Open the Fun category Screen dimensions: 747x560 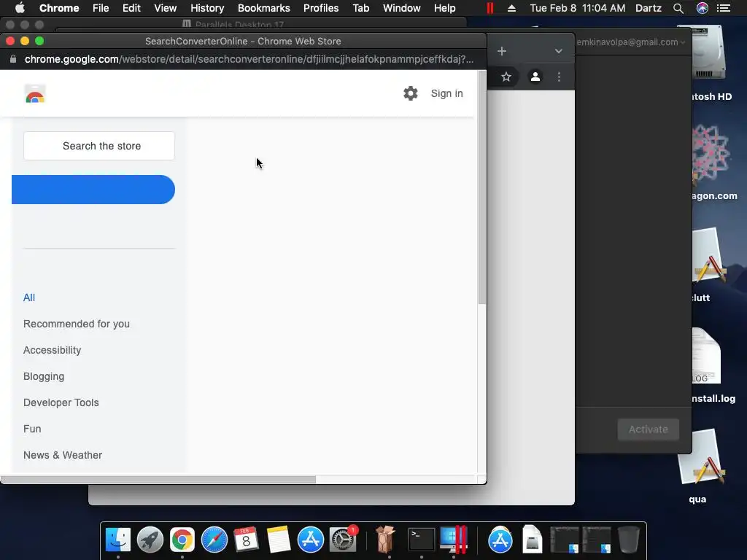click(32, 429)
